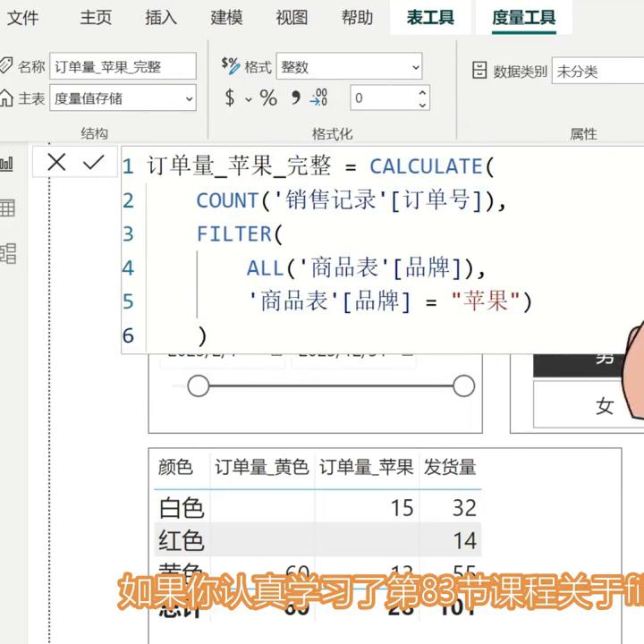The width and height of the screenshot is (644, 644).
Task: Apply percentage format icon
Action: click(268, 97)
